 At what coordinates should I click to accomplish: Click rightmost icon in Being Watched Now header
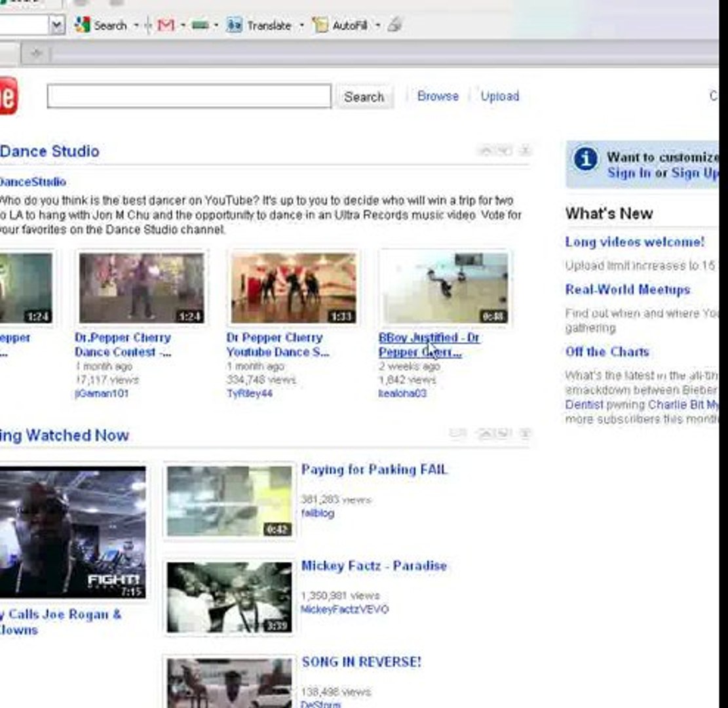coord(525,433)
